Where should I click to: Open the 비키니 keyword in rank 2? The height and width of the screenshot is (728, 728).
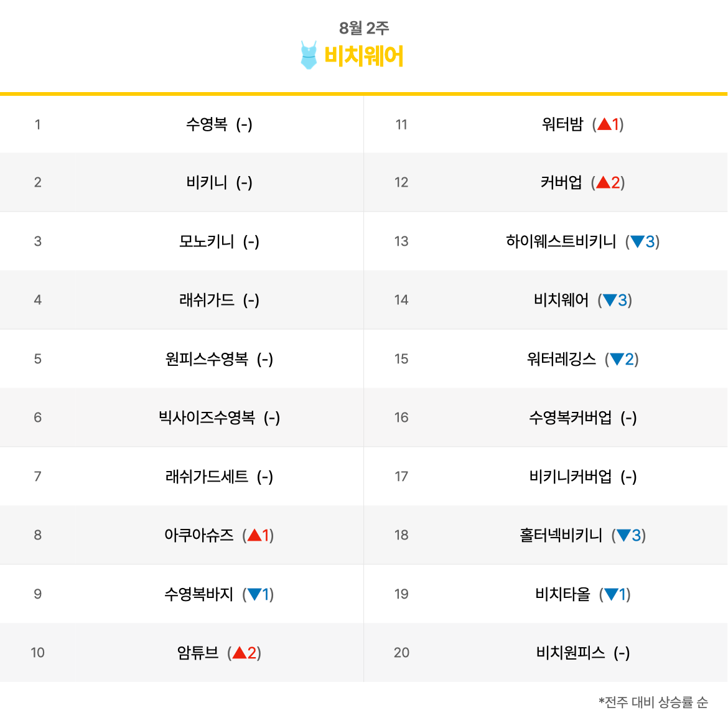207,182
